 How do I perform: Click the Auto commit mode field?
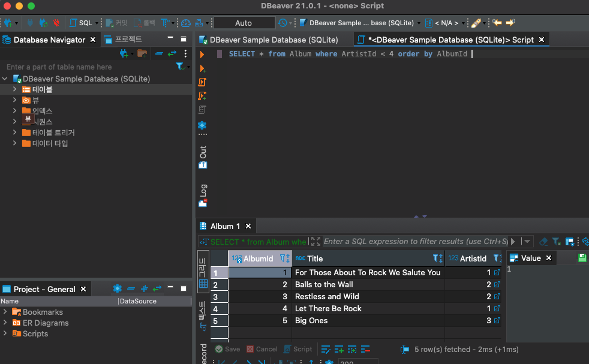point(244,23)
